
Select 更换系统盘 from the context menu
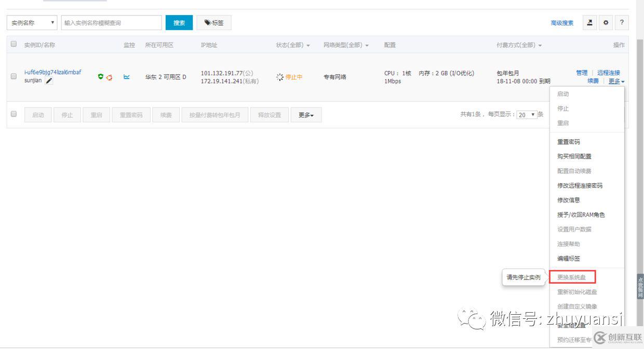[573, 277]
